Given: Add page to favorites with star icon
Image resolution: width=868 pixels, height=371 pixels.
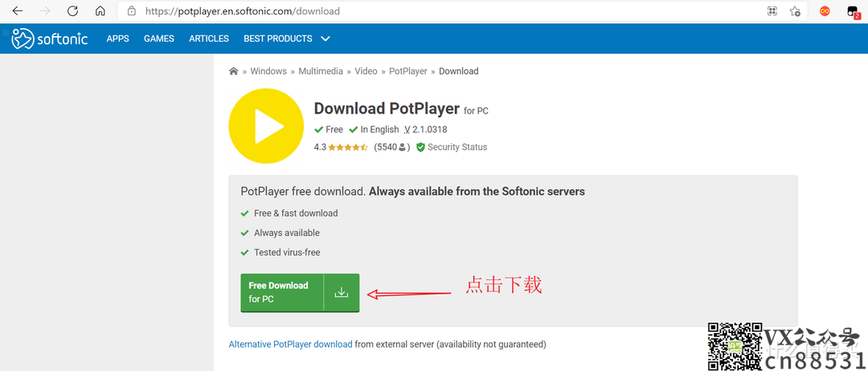Looking at the screenshot, I should click(795, 11).
